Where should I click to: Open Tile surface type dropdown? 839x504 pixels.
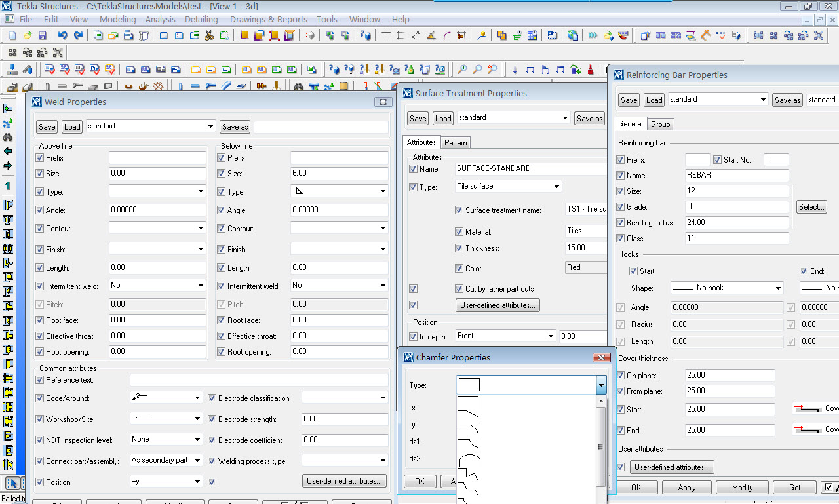click(x=556, y=187)
